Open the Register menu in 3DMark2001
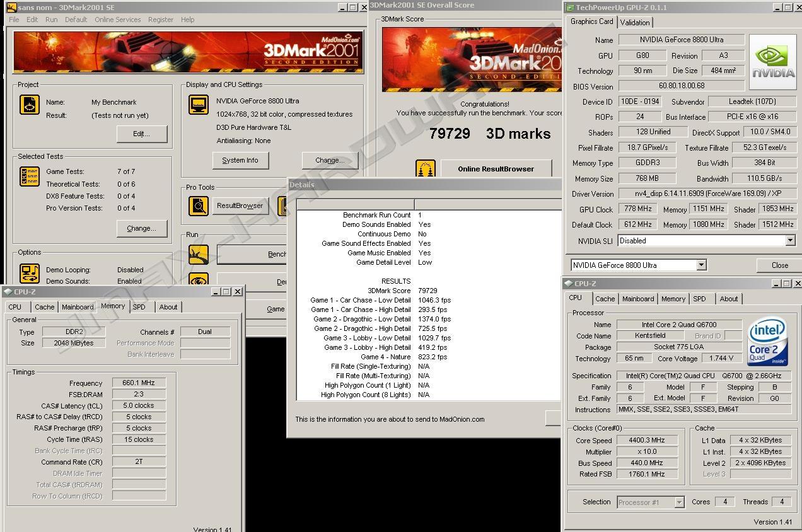 [161, 20]
